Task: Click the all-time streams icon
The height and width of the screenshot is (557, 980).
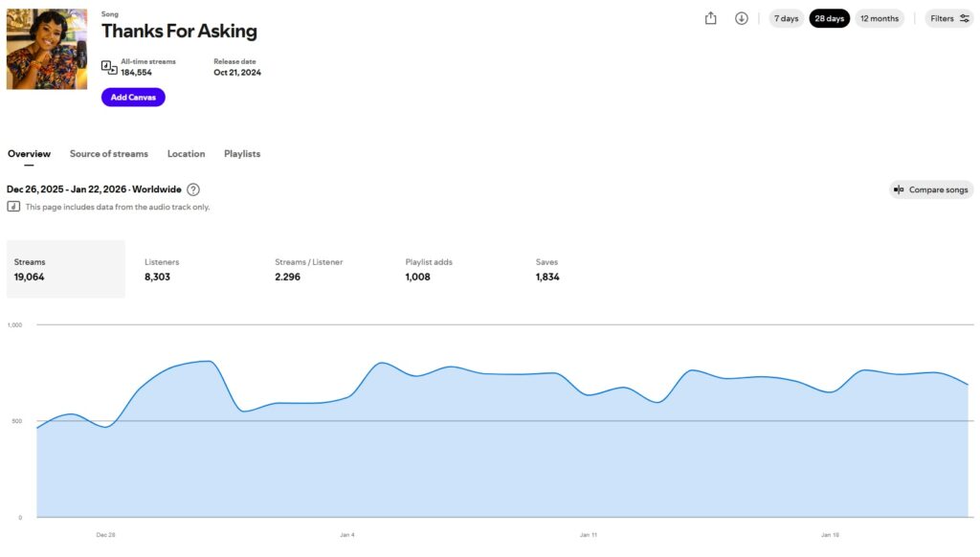Action: pyautogui.click(x=109, y=67)
